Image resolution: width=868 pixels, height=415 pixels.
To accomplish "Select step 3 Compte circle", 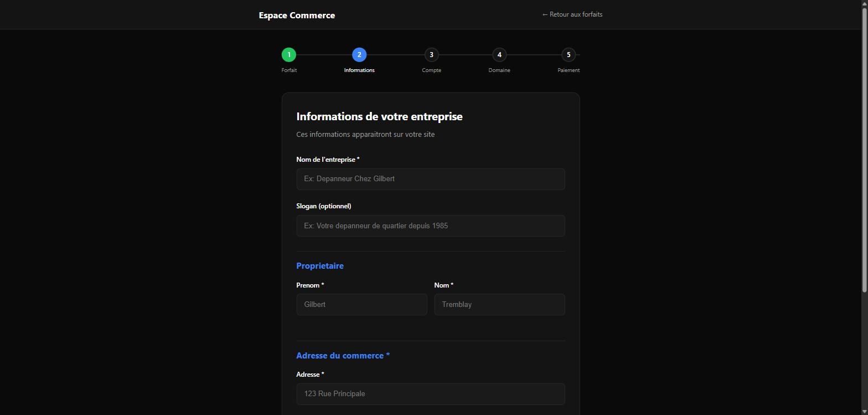I will pyautogui.click(x=431, y=55).
